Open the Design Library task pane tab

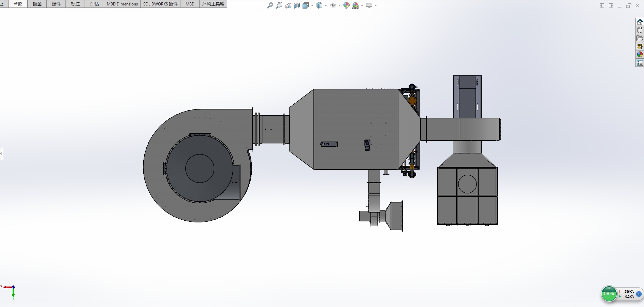tap(640, 30)
